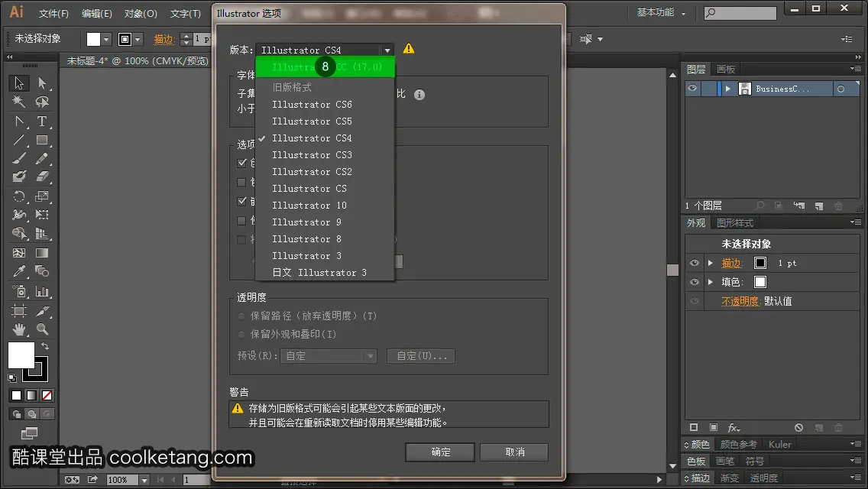Select the Artboard tool
The height and width of the screenshot is (489, 868).
19,311
